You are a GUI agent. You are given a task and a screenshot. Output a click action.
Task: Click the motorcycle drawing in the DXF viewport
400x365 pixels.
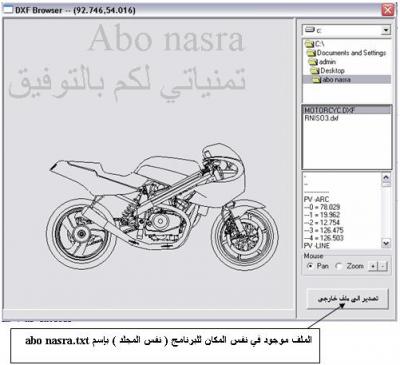pos(162,207)
